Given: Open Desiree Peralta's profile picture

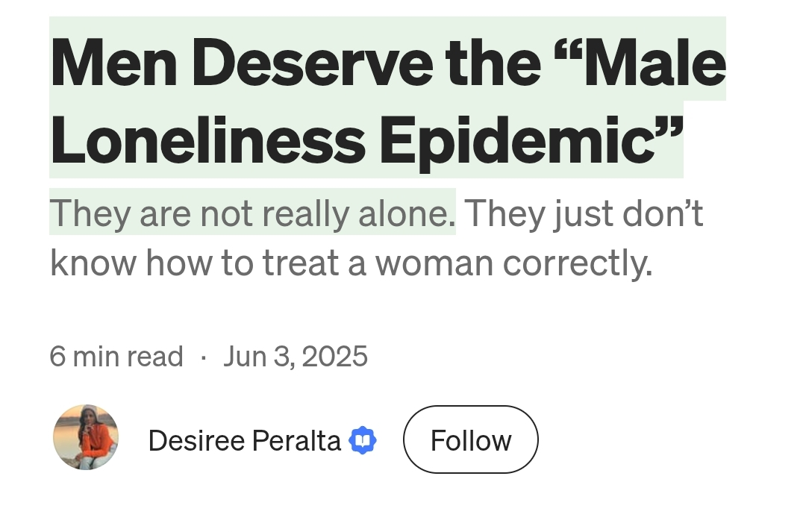Looking at the screenshot, I should (x=86, y=437).
